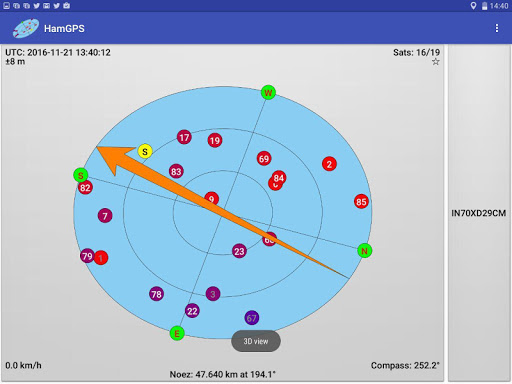Screen dimensions: 512x384
Task: Open the three-dot overflow menu
Action: (x=497, y=28)
